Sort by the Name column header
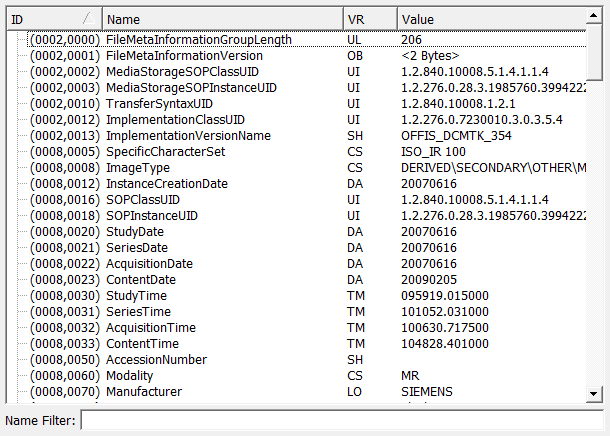The image size is (610, 436). pyautogui.click(x=220, y=19)
